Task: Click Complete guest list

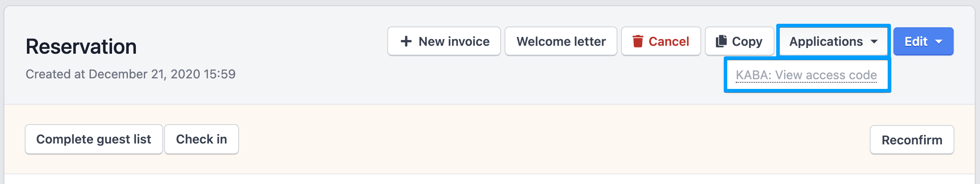Action: [x=94, y=139]
